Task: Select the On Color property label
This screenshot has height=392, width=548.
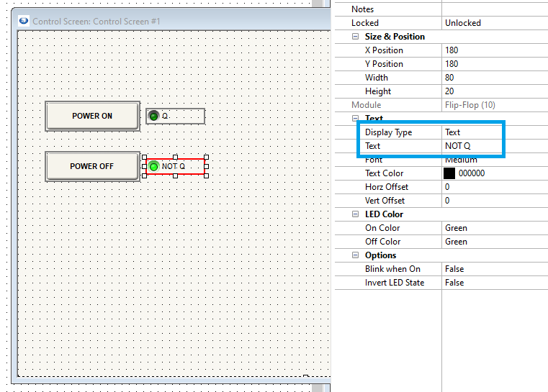Action: coord(382,228)
